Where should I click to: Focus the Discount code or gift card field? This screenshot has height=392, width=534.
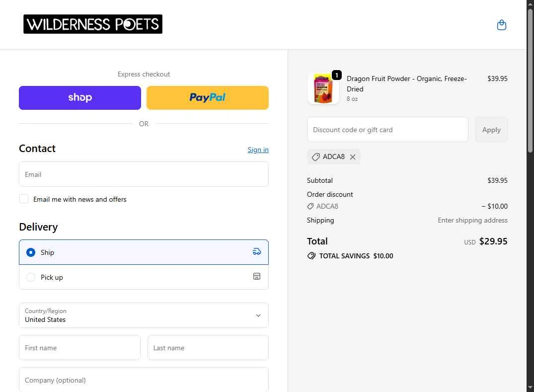387,130
